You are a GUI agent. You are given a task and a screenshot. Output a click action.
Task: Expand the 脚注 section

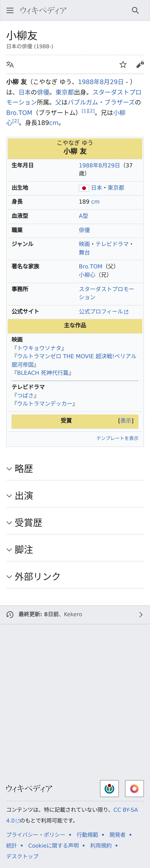(x=24, y=550)
